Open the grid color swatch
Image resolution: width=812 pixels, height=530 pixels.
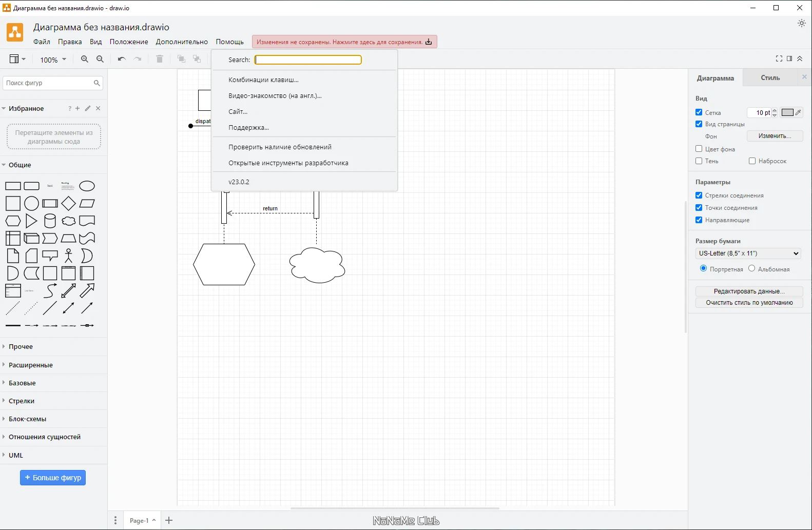point(787,112)
